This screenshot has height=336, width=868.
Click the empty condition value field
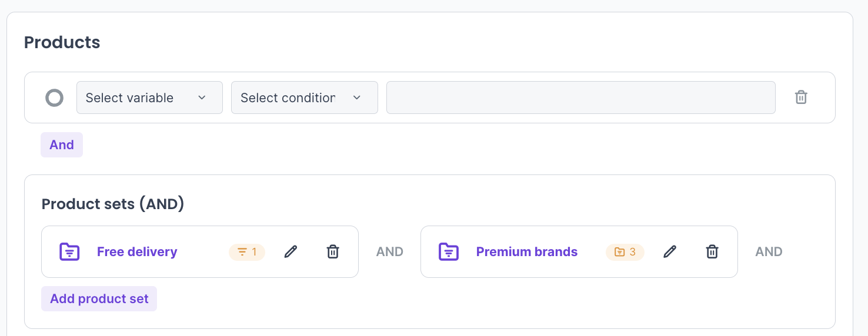[580, 98]
